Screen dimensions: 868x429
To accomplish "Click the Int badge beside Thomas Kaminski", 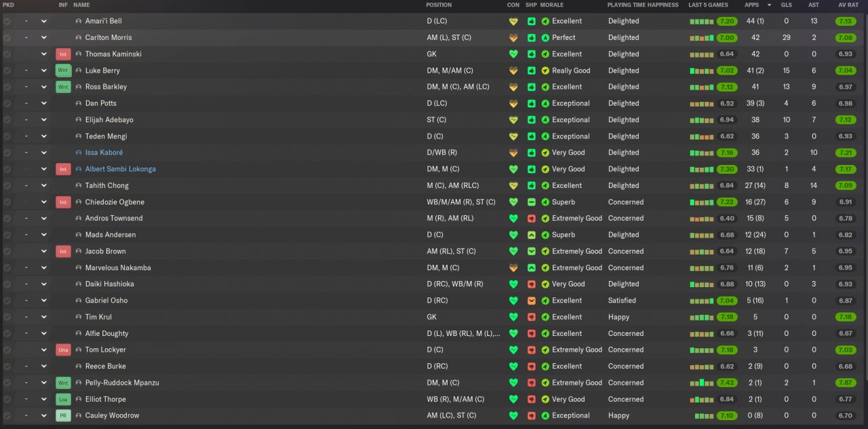I will [63, 54].
